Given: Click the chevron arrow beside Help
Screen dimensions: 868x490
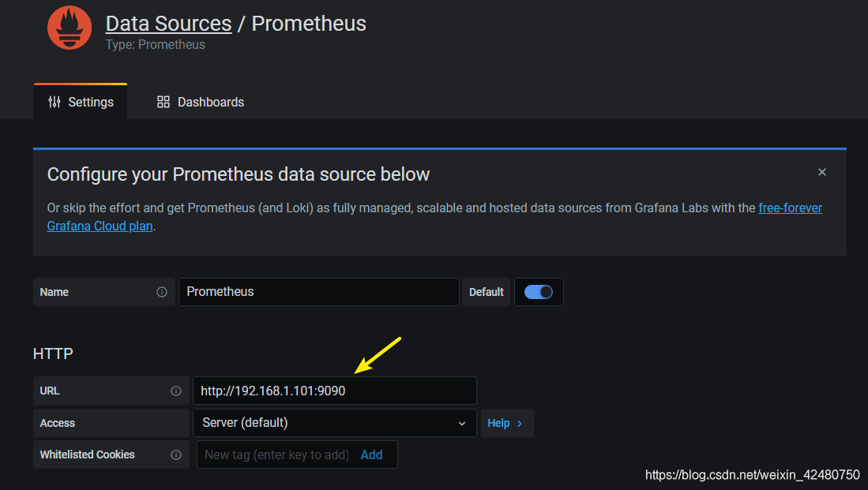Looking at the screenshot, I should [x=520, y=423].
